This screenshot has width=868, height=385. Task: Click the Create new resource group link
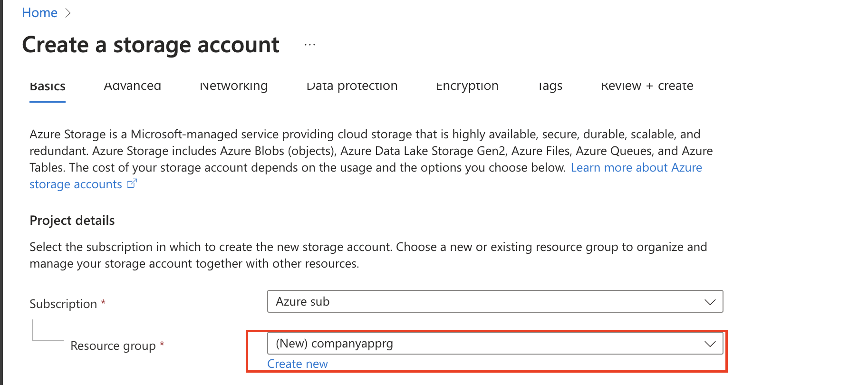point(298,364)
